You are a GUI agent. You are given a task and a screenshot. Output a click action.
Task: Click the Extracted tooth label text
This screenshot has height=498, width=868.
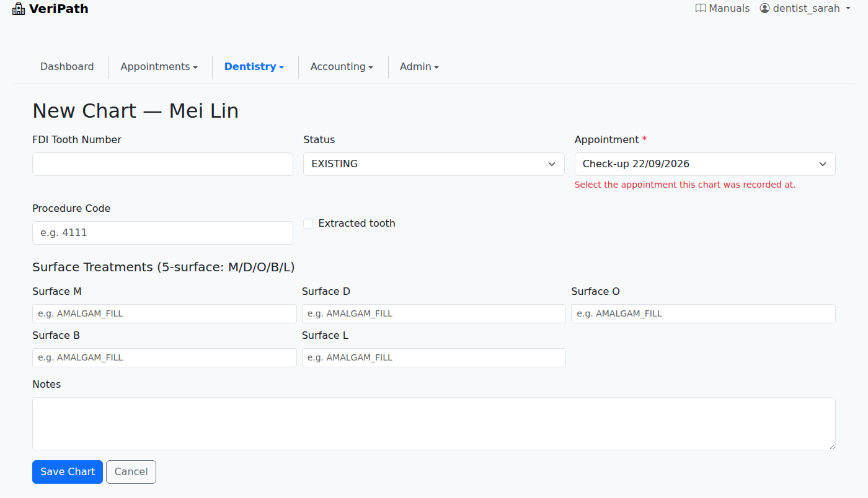click(x=356, y=224)
